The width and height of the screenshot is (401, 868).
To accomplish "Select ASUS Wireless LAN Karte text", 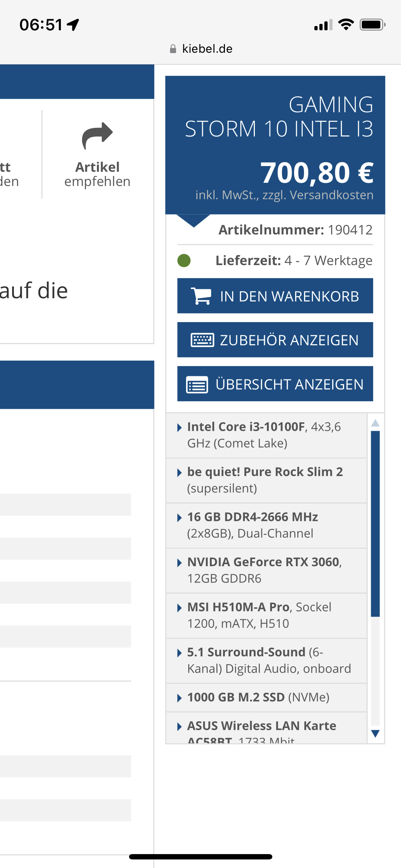I will (x=262, y=726).
